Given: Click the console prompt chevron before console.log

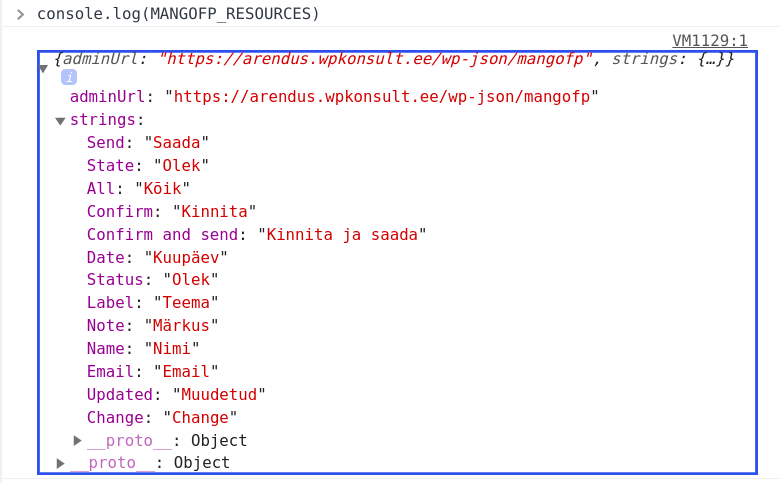Looking at the screenshot, I should 21,14.
